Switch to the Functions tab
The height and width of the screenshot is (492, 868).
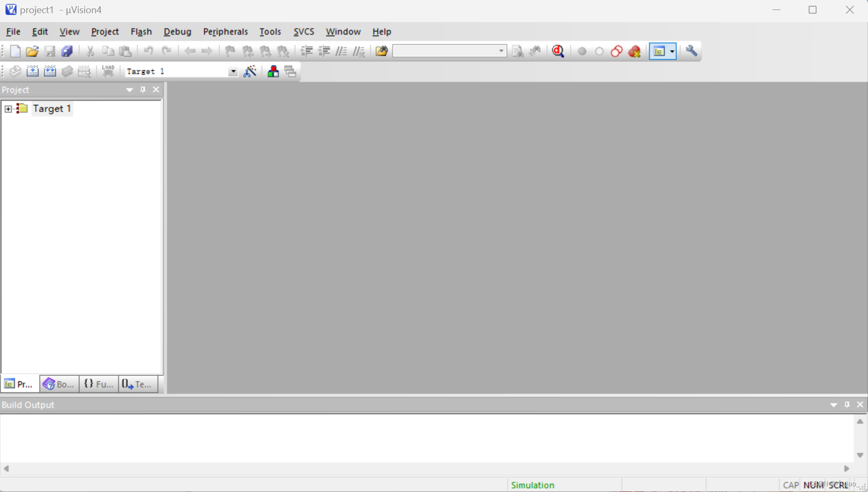pos(99,384)
